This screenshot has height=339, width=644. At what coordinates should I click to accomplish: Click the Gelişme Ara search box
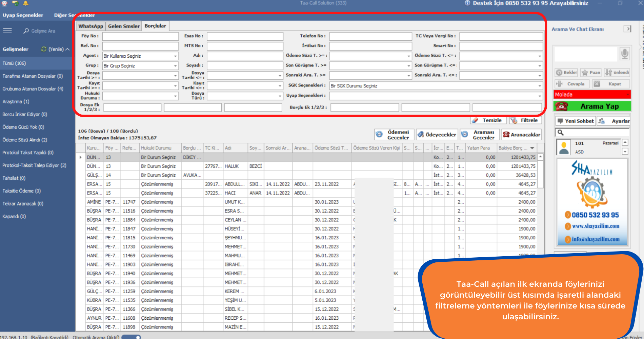[43, 31]
